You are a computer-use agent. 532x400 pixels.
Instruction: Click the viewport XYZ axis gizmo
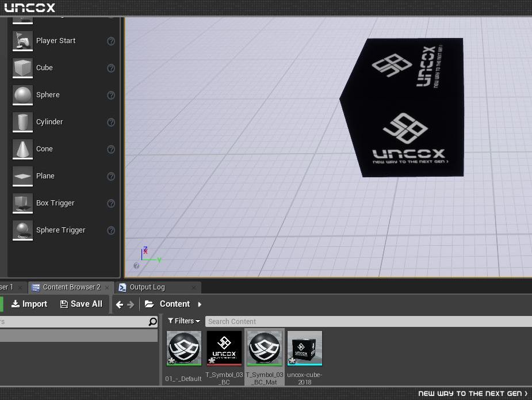coord(150,254)
